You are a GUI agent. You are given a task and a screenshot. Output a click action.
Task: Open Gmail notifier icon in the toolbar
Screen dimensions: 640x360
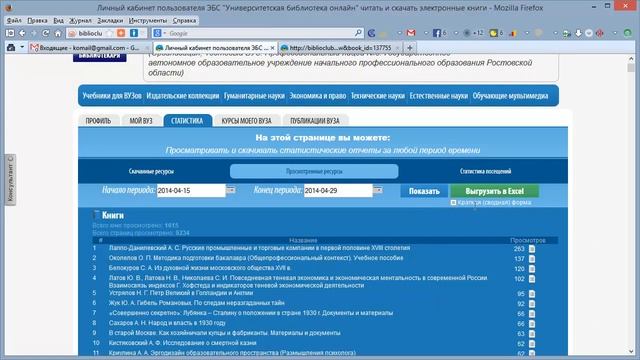(411, 33)
